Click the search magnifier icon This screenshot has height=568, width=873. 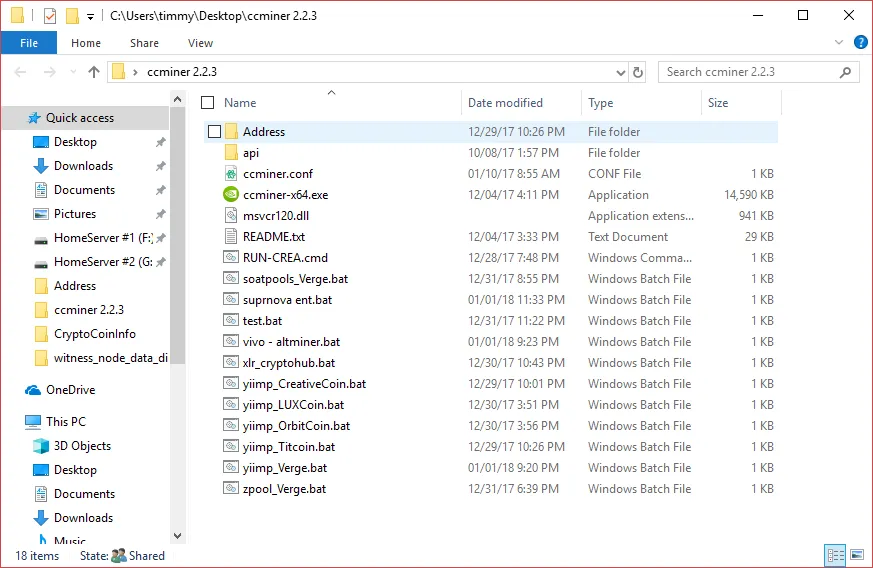[845, 72]
